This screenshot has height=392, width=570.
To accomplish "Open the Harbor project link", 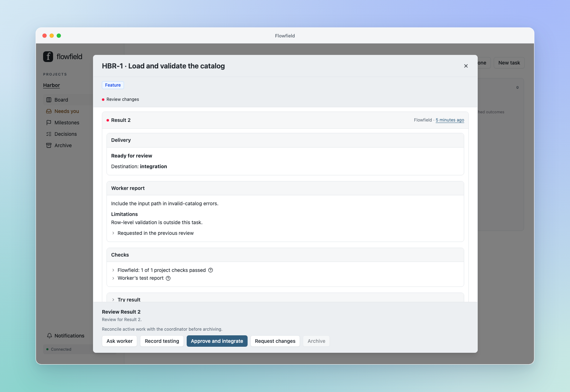I will (52, 85).
